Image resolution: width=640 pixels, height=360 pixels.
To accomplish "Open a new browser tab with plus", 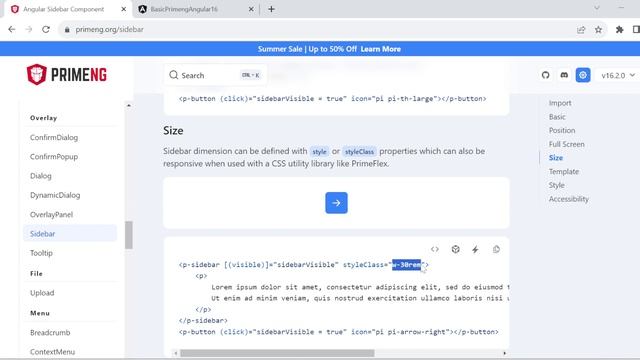I will (271, 9).
